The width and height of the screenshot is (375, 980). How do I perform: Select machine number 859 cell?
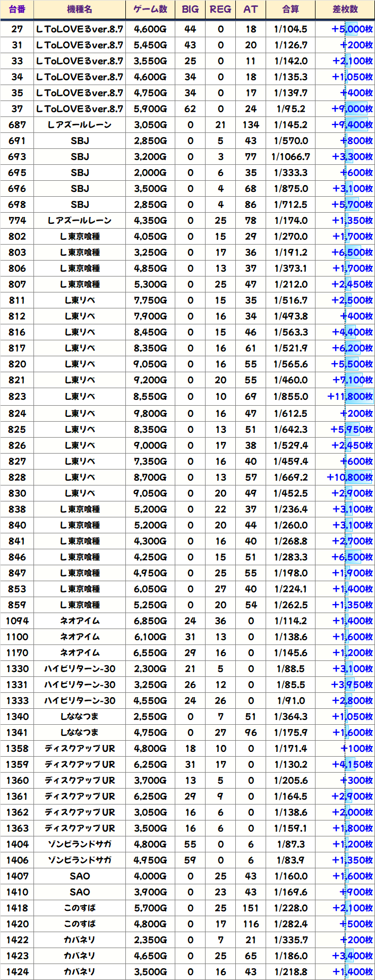(17, 605)
